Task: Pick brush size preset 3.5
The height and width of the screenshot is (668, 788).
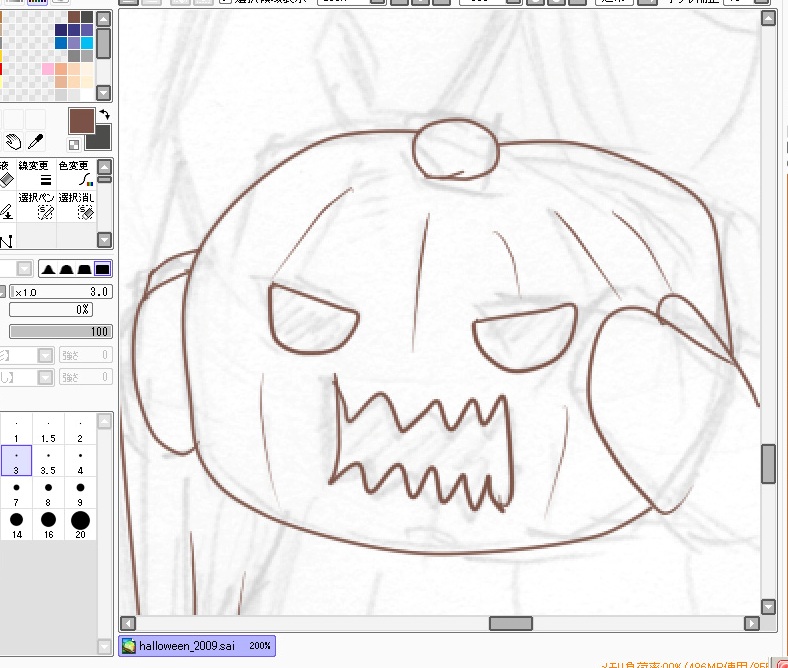Action: [48, 460]
